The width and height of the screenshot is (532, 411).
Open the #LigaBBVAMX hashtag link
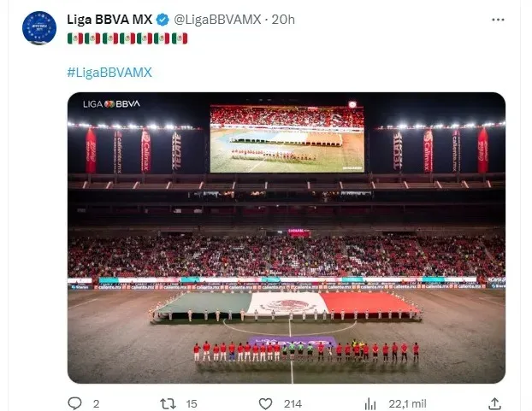coord(109,72)
